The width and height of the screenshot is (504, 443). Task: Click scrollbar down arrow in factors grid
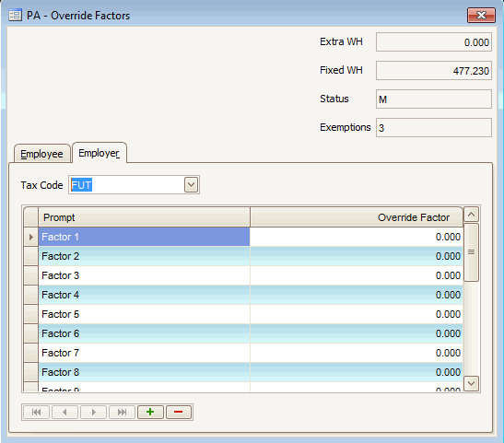(471, 383)
